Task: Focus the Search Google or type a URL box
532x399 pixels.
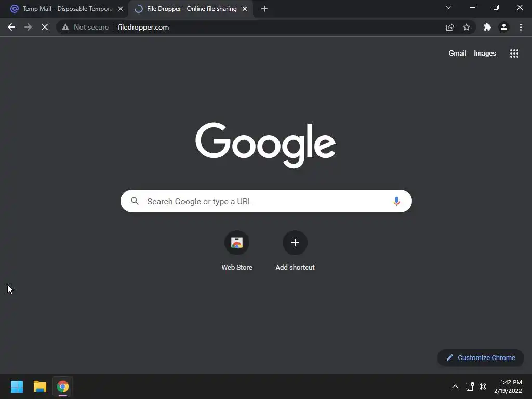Action: (x=266, y=201)
